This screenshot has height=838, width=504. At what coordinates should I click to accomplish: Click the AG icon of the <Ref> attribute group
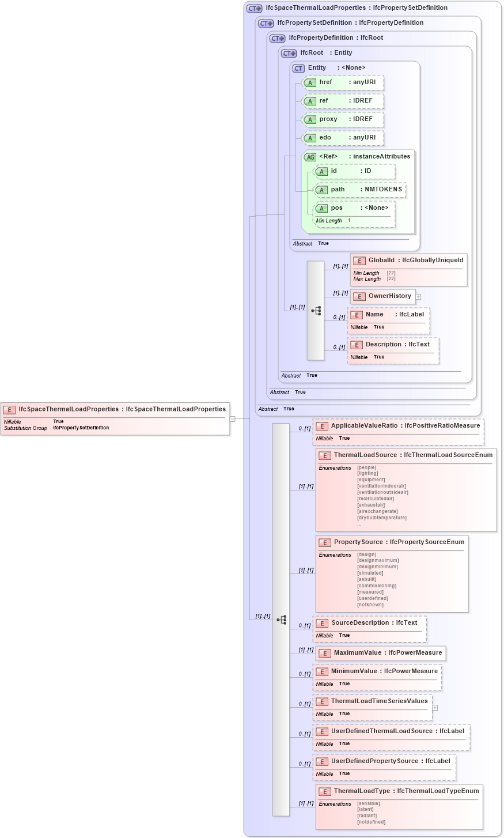pos(309,156)
